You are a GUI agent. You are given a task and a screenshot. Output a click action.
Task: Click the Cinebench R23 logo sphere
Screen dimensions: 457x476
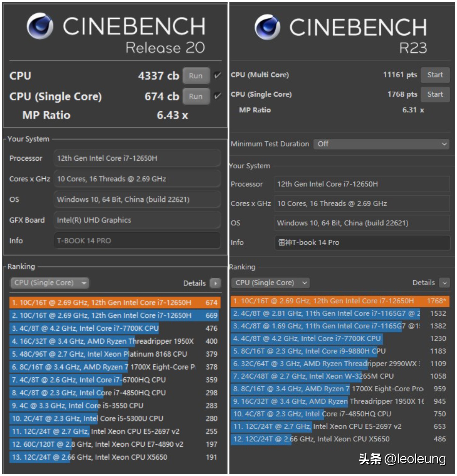pos(267,27)
